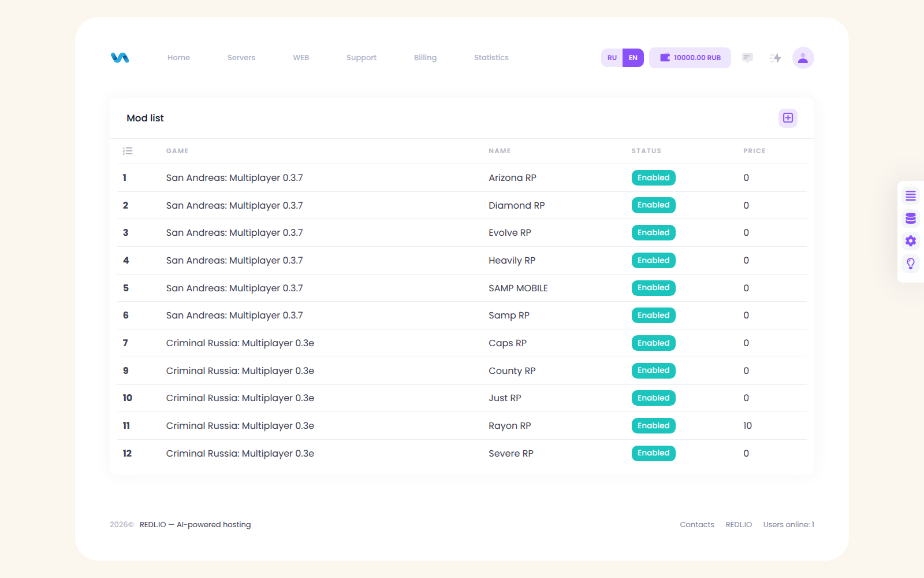This screenshot has height=578, width=924.
Task: Select the Samp RP mod name
Action: pyautogui.click(x=509, y=316)
